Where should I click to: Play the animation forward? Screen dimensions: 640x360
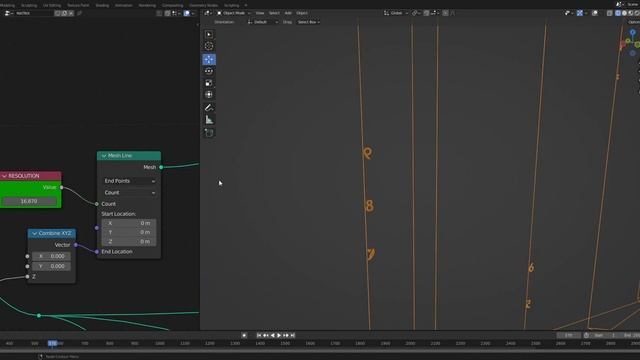[279, 335]
